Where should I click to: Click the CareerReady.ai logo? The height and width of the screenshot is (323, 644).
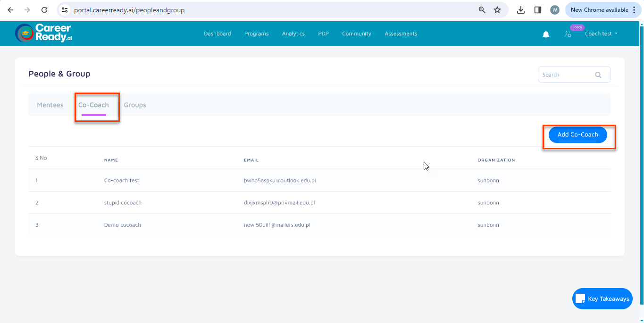tap(43, 33)
